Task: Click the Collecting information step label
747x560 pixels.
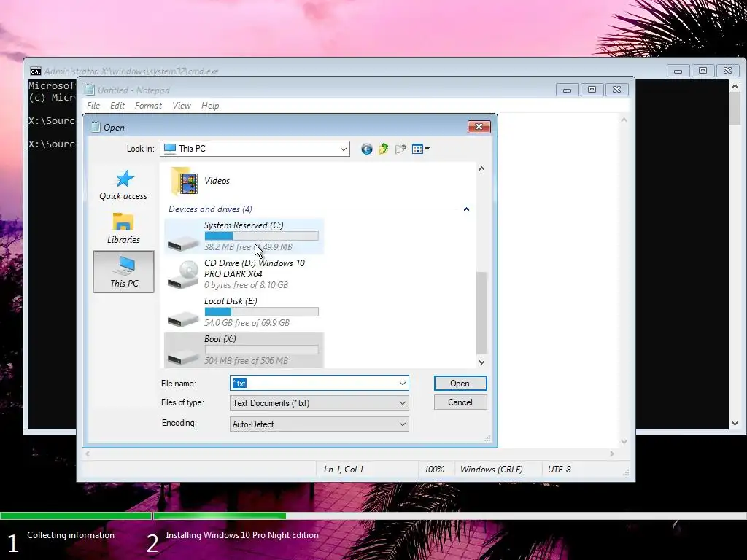Action: click(x=71, y=535)
